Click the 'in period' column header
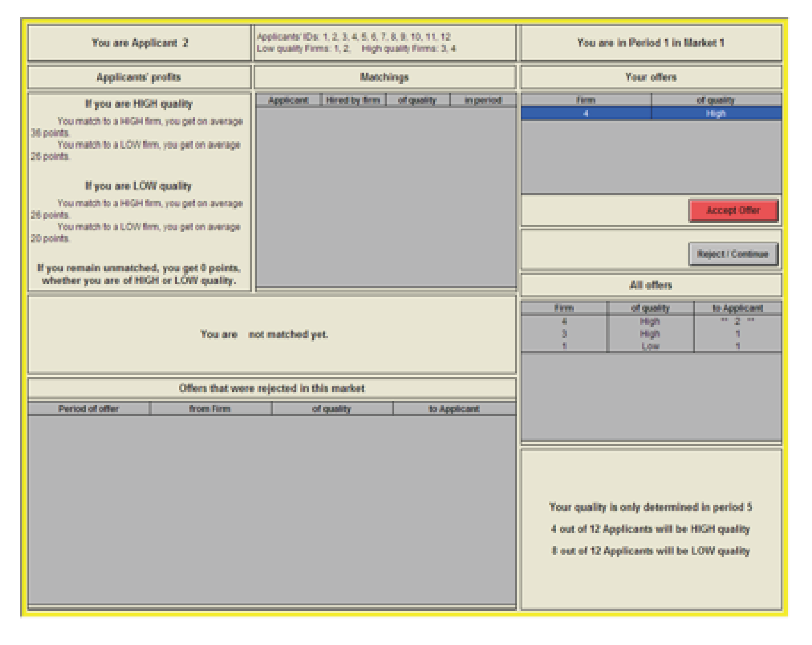This screenshot has height=645, width=812. [483, 100]
